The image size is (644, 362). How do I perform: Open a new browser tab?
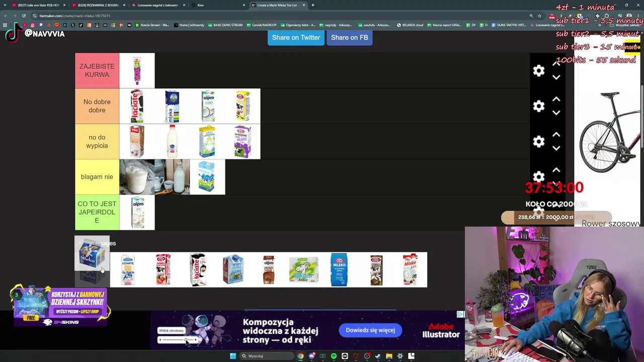pos(313,5)
